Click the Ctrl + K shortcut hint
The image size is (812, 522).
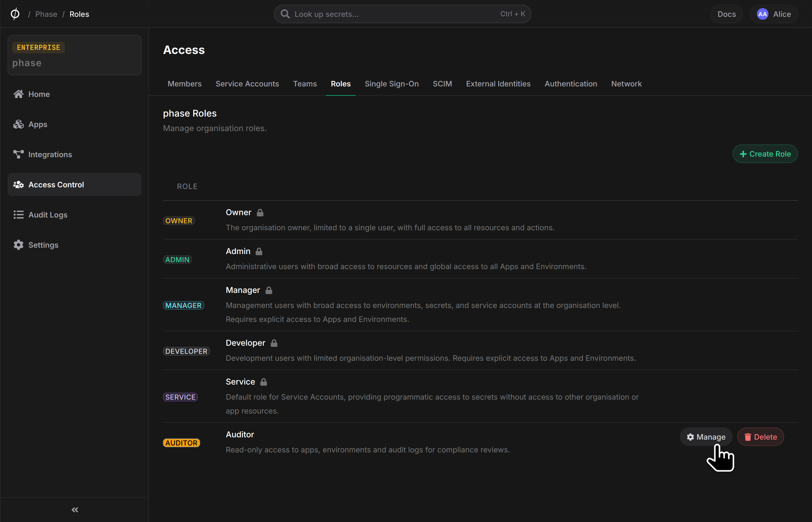512,14
